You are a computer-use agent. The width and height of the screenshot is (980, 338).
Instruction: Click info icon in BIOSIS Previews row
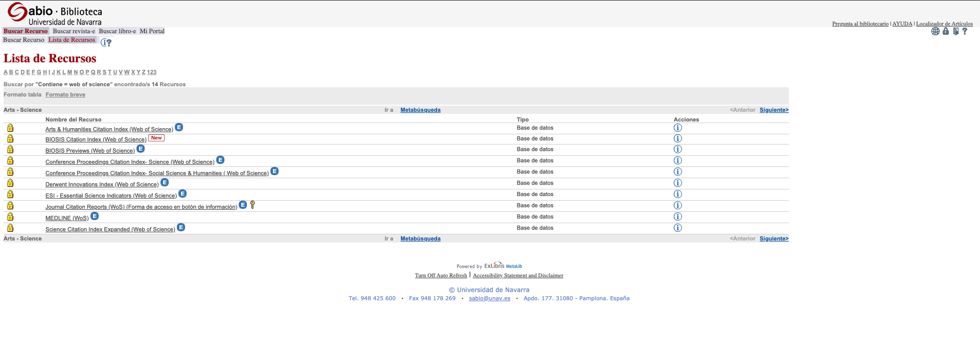pos(677,149)
